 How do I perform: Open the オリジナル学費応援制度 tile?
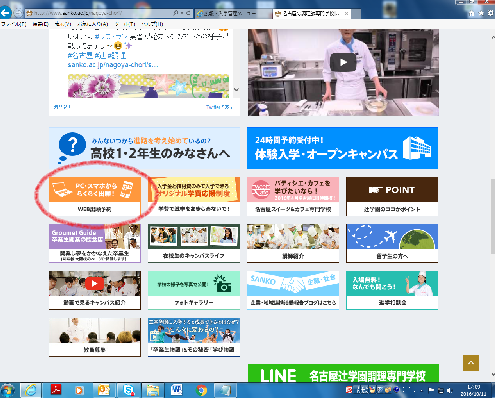click(194, 196)
